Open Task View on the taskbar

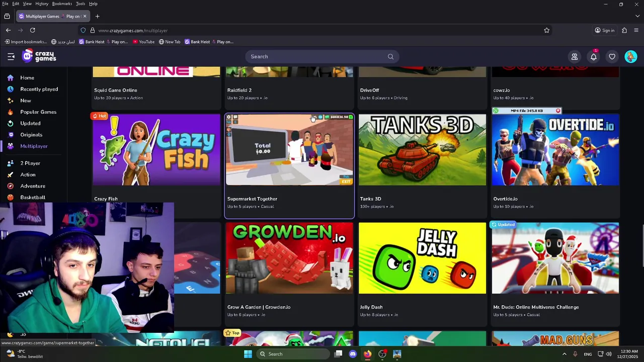tap(339, 354)
